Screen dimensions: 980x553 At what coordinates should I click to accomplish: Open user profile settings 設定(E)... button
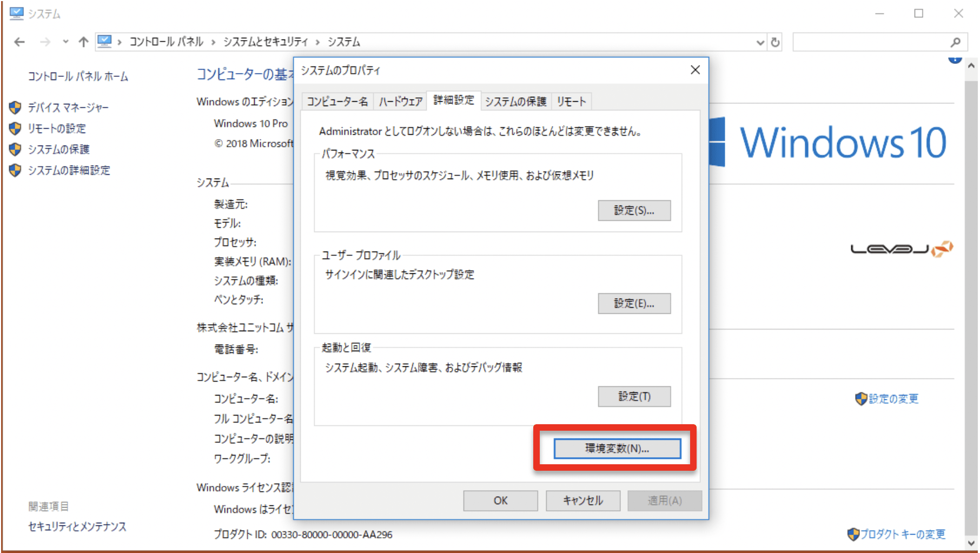coord(634,304)
